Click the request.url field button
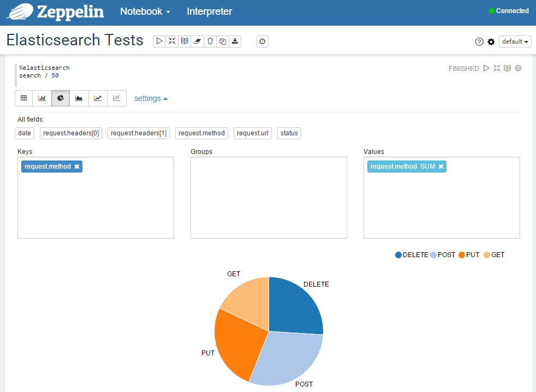Screen dimensions: 536x392 [253, 133]
